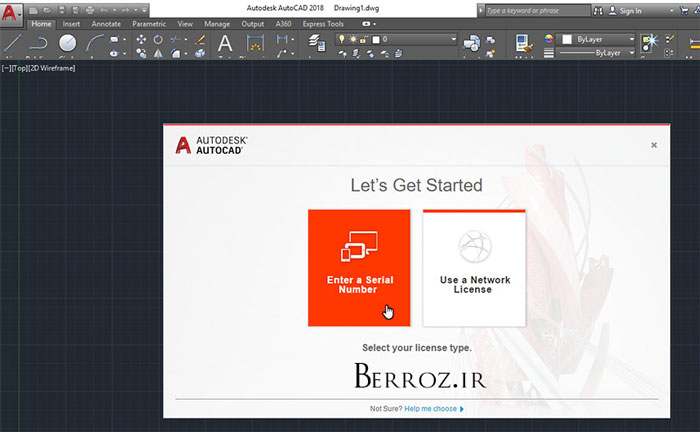The image size is (700, 432).
Task: Switch to the Output ribbon tab
Action: point(253,24)
